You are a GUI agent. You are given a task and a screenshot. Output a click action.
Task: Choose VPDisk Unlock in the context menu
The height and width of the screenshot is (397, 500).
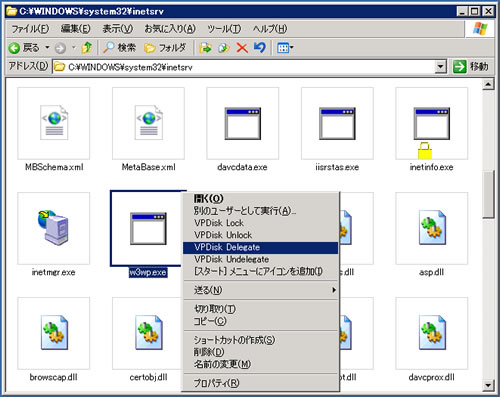click(260, 235)
